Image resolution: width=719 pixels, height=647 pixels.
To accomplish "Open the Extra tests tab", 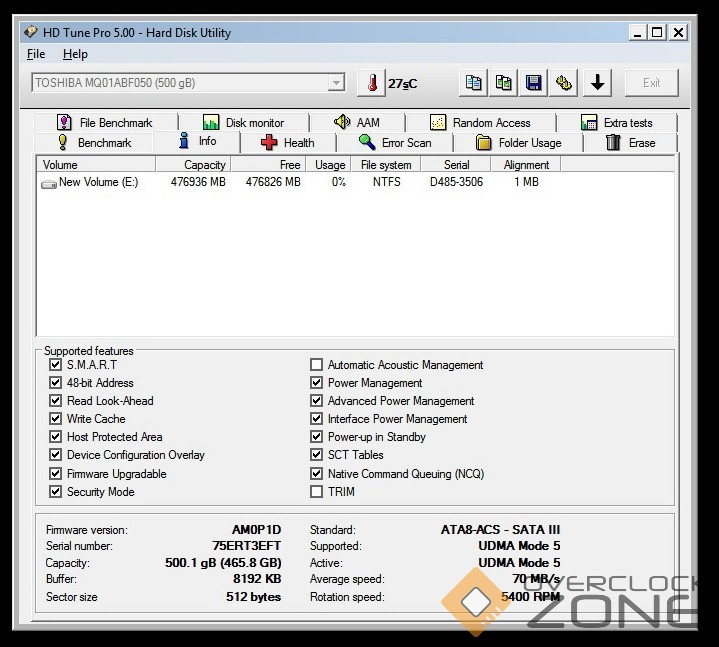I will pyautogui.click(x=616, y=122).
